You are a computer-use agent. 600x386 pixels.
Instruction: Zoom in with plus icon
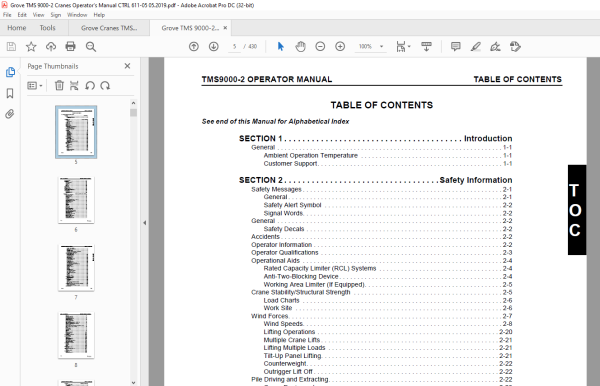(340, 47)
